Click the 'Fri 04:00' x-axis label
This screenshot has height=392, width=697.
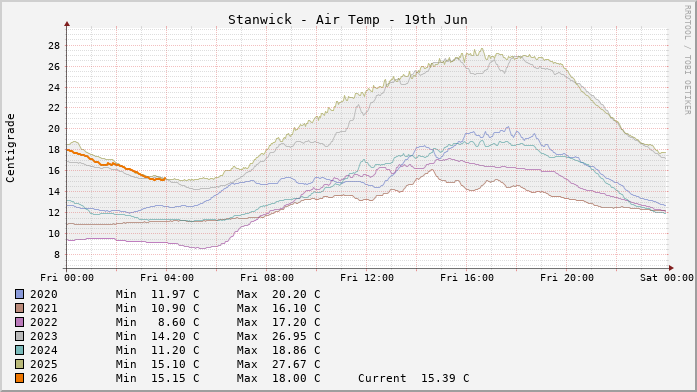[167, 278]
